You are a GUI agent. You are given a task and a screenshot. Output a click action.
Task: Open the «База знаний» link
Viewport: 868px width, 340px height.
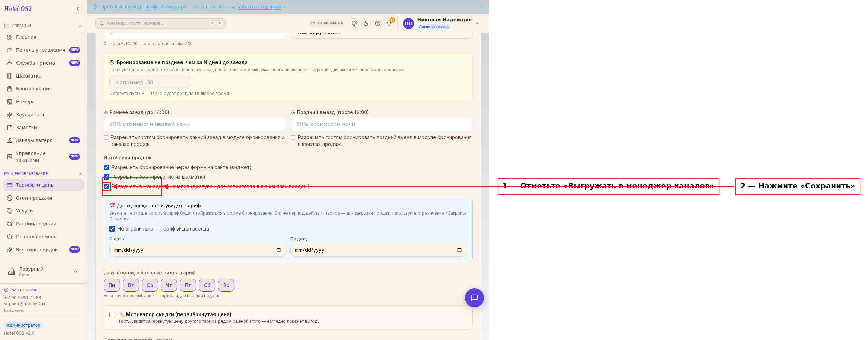point(24,290)
